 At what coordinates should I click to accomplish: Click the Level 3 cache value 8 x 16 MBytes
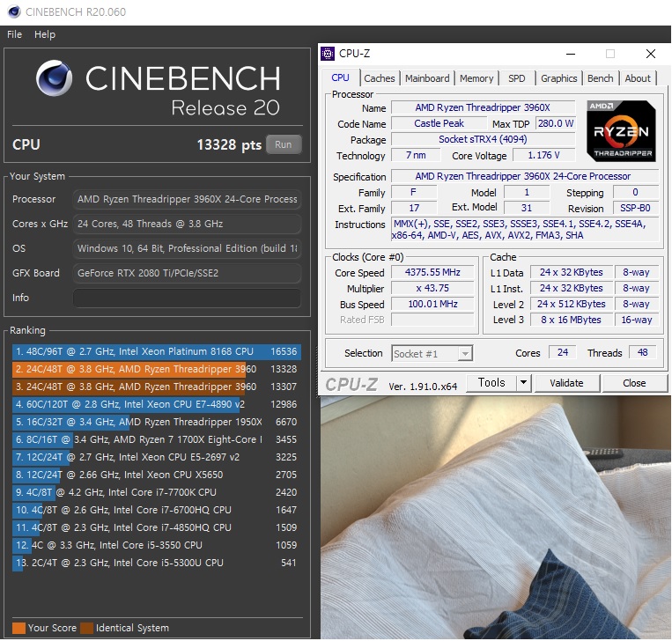point(571,320)
